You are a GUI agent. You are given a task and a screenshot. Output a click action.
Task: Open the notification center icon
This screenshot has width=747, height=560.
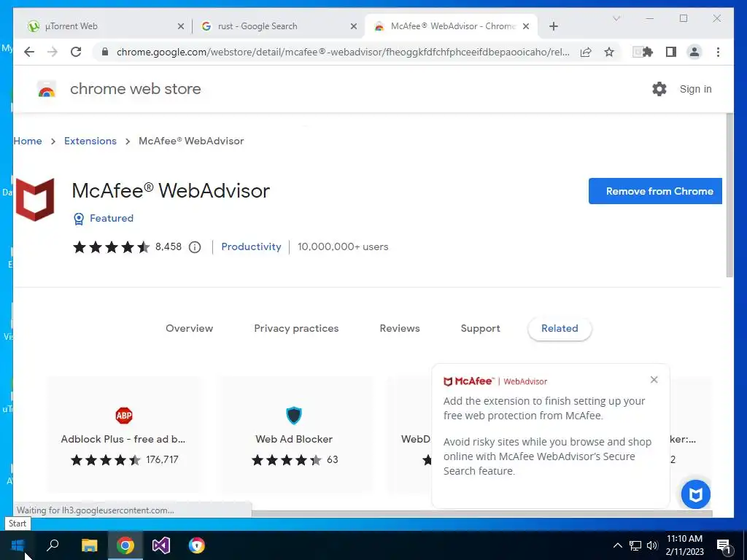pyautogui.click(x=724, y=545)
